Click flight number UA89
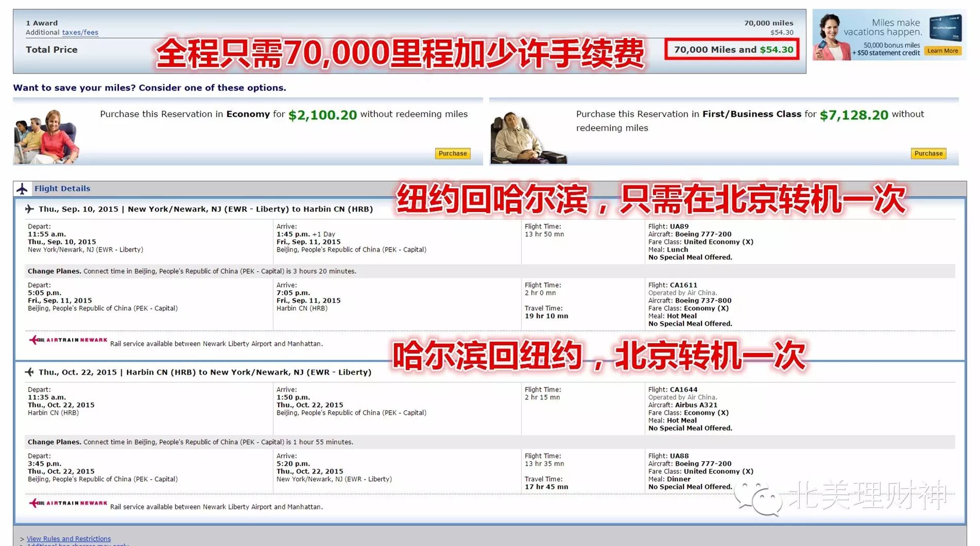980x546 pixels. 679,226
